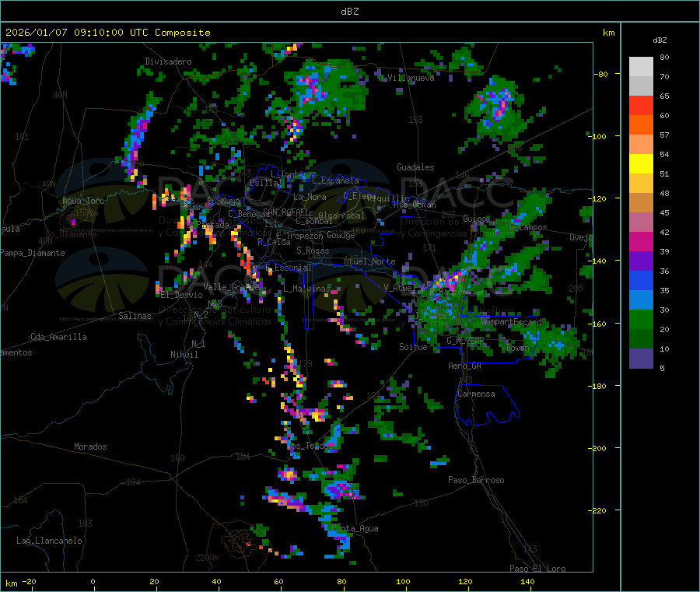The width and height of the screenshot is (700, 592).
Task: Click the S_Rosas place label
Action: pyautogui.click(x=313, y=250)
